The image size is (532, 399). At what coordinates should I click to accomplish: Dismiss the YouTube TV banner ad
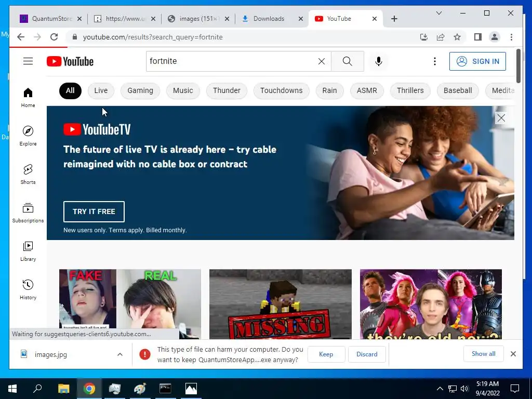pyautogui.click(x=501, y=118)
